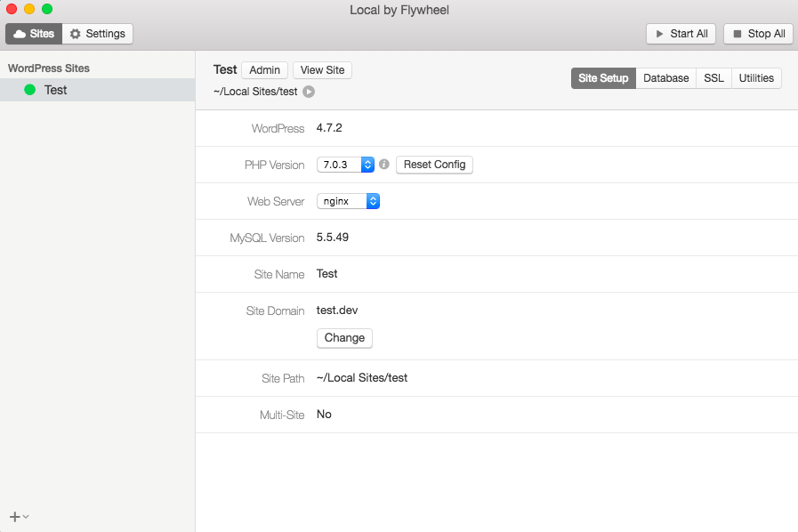The image size is (798, 532).
Task: Click the Site Name value Test
Action: pos(326,273)
